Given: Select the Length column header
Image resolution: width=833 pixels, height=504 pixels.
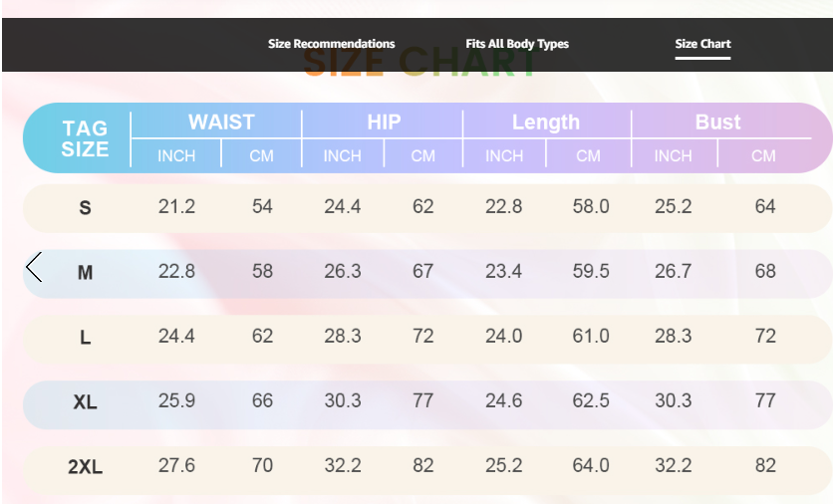Looking at the screenshot, I should click(545, 123).
